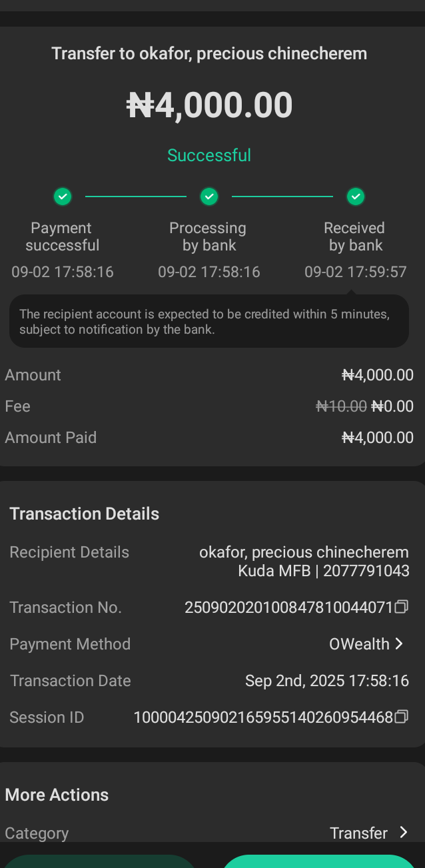Tap the transaction number digits
The image size is (425, 868).
(x=288, y=608)
